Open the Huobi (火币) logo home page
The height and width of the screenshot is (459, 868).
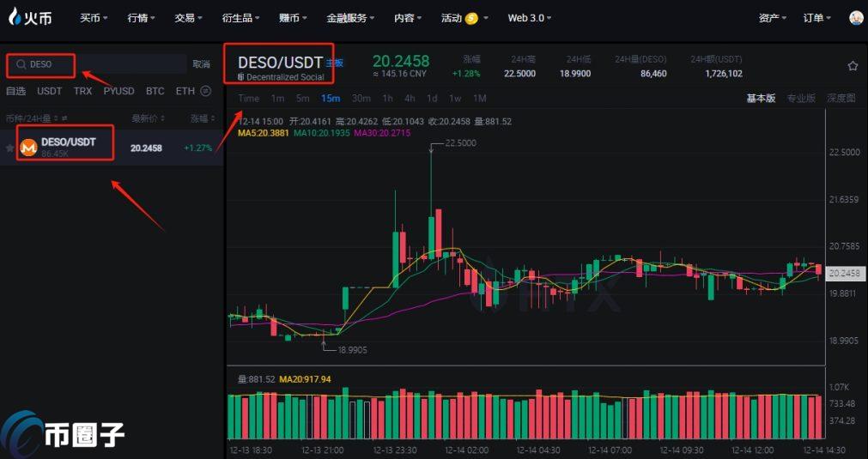click(30, 18)
